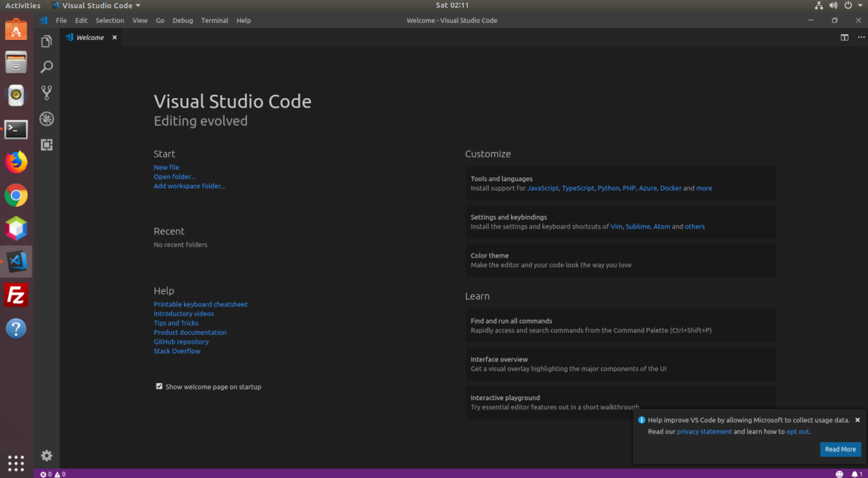
Task: Open the Source Control view
Action: 46,93
